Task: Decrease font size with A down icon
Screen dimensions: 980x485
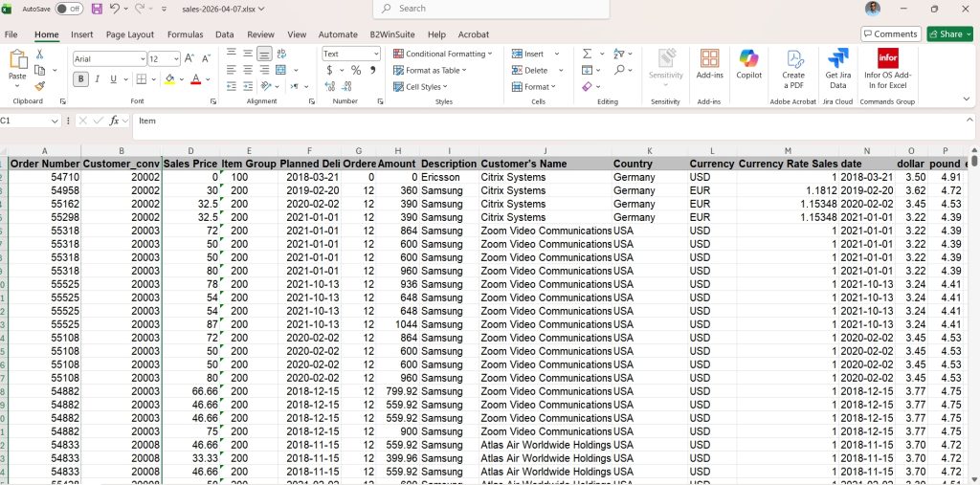Action: (x=207, y=58)
